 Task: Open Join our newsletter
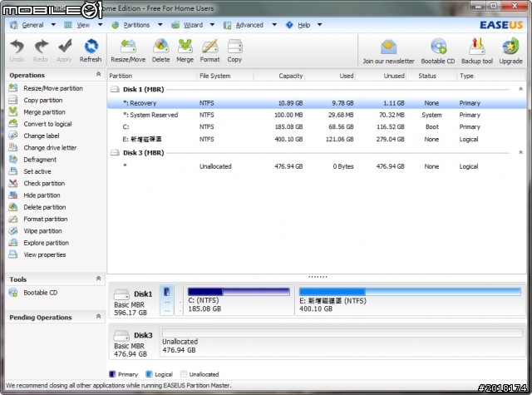click(388, 52)
